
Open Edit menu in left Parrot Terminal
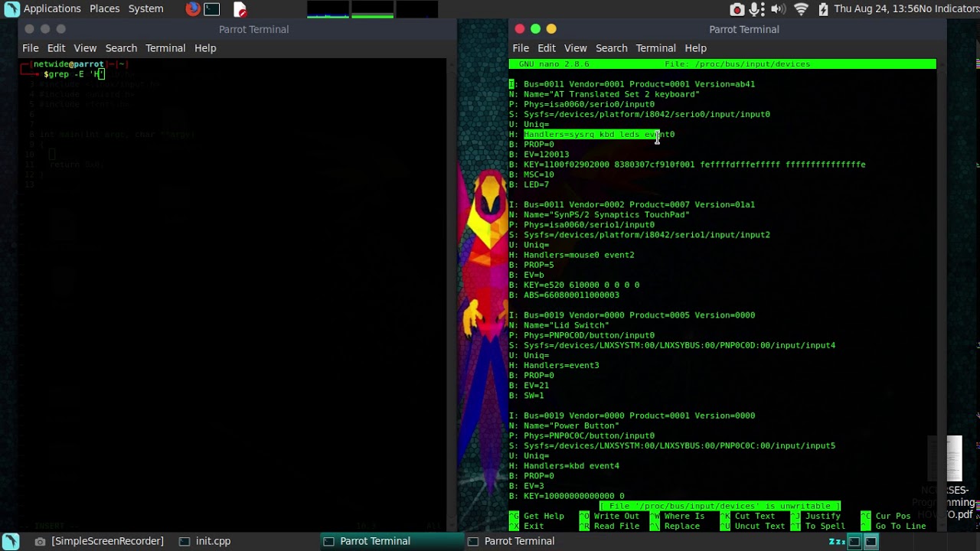click(x=56, y=48)
